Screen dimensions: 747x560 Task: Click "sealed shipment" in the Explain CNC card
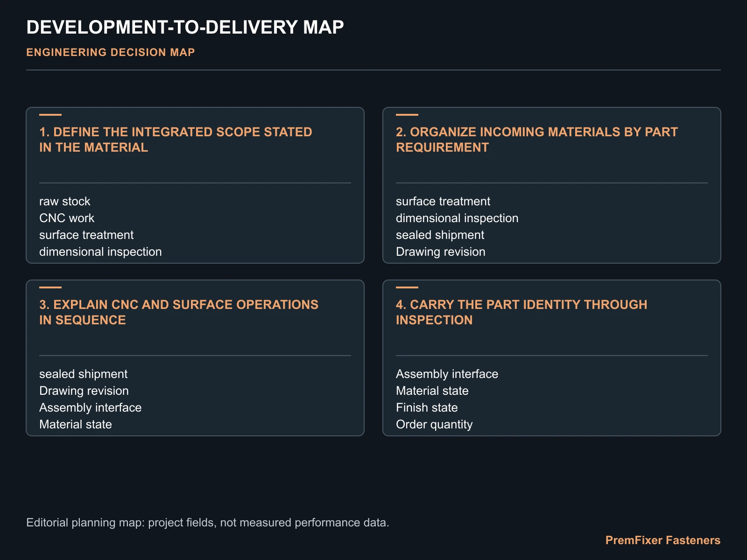[x=84, y=374]
